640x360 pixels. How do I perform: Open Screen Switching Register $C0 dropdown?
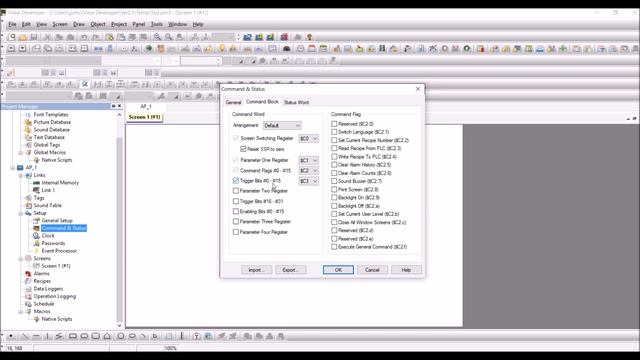308,139
